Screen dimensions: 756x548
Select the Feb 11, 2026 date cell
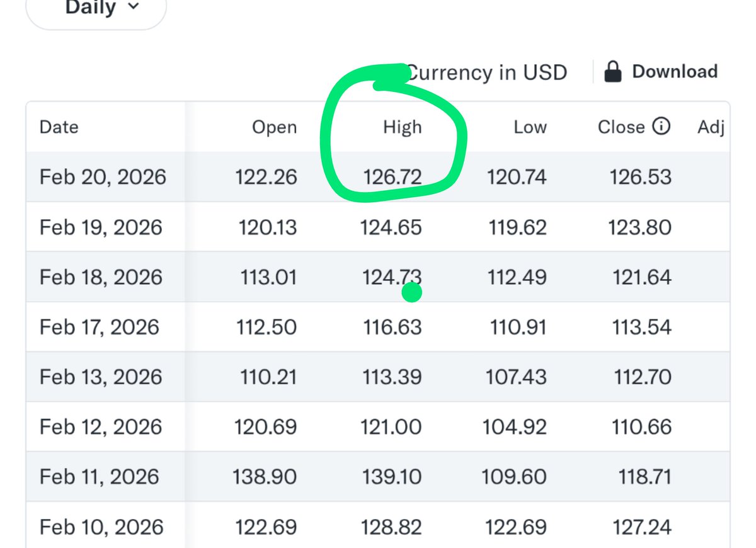point(100,477)
